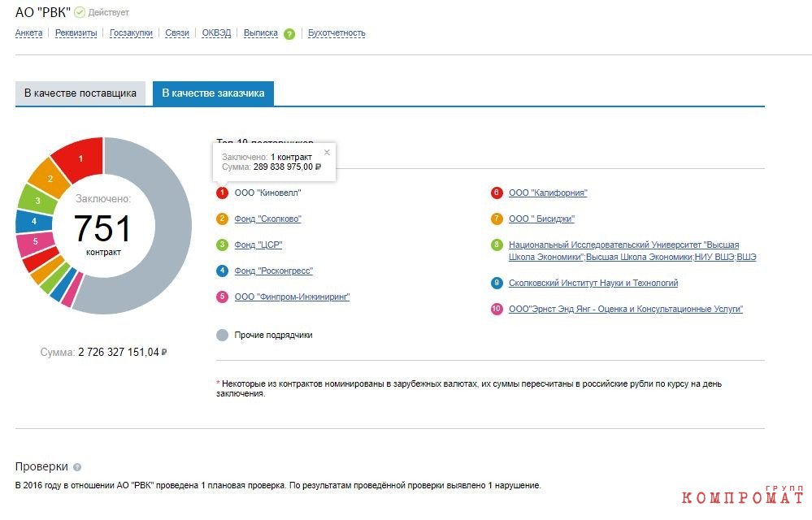Click the green question mark help icon near Выписка

(x=289, y=34)
